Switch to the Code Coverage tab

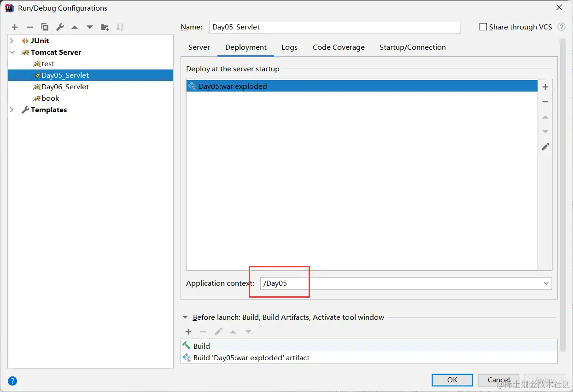(339, 47)
